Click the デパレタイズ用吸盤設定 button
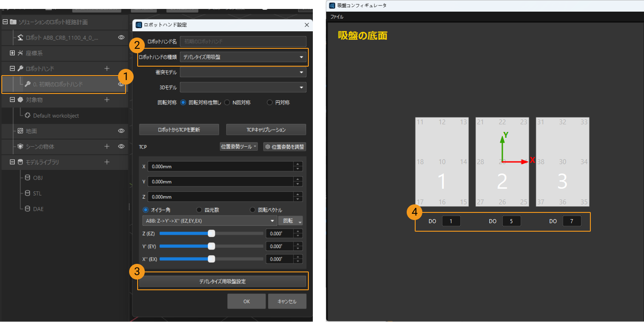The width and height of the screenshot is (644, 322). coord(222,281)
